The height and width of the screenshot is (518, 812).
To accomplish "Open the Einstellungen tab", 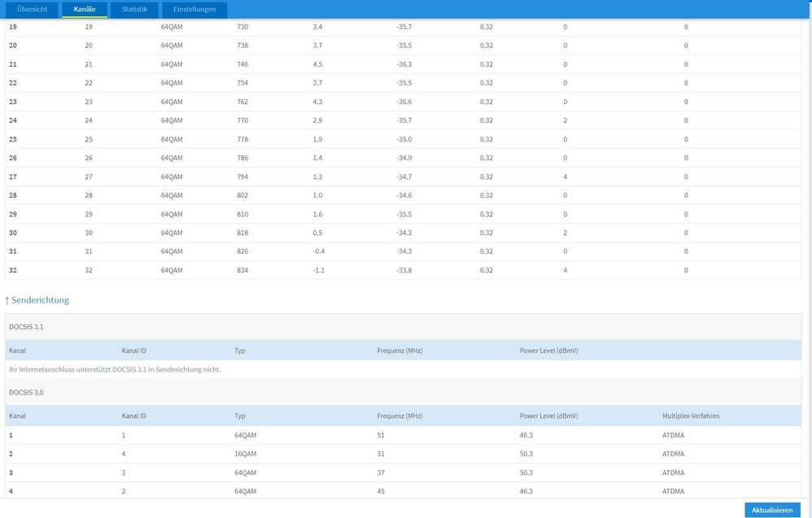I will (x=194, y=9).
